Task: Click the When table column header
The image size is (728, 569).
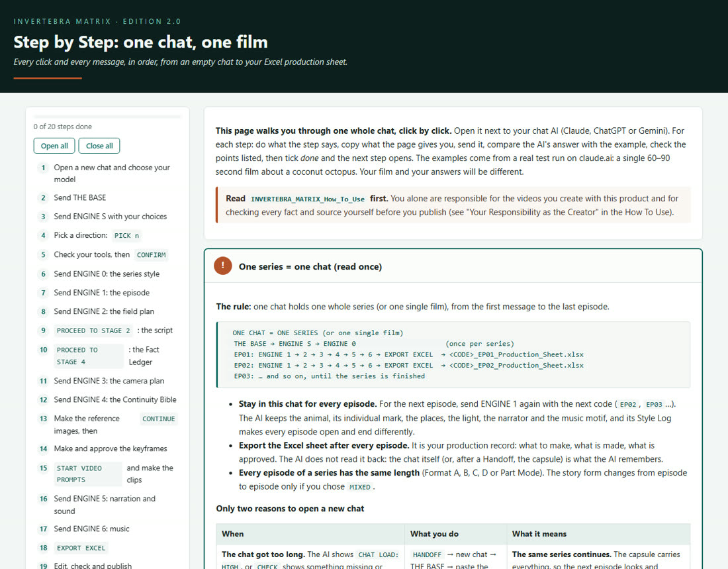Action: [x=310, y=534]
